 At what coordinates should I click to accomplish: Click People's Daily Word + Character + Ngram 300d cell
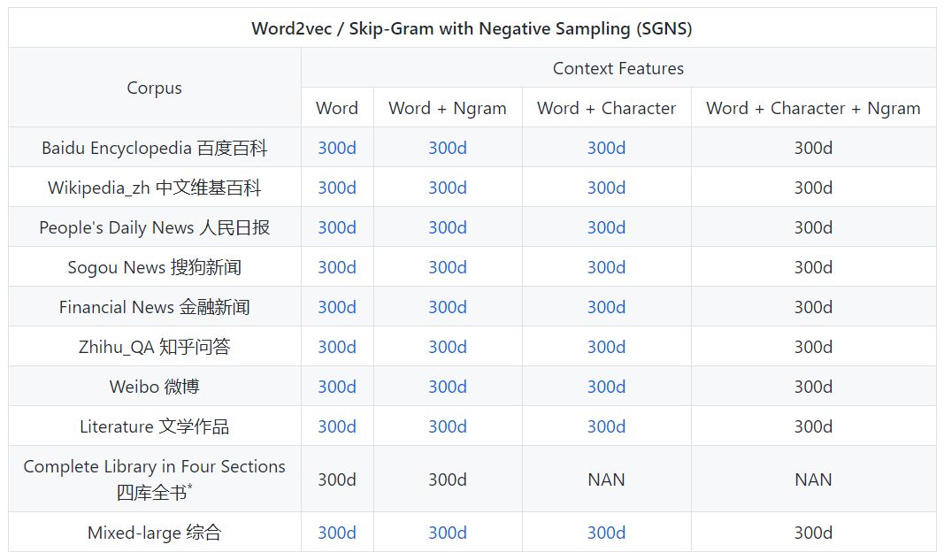tap(813, 227)
